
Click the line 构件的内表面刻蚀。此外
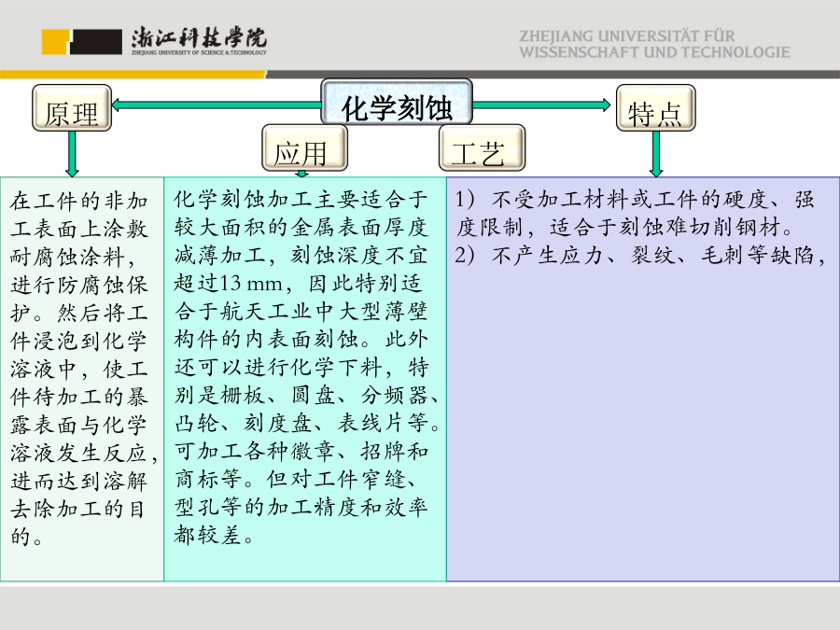pos(301,339)
